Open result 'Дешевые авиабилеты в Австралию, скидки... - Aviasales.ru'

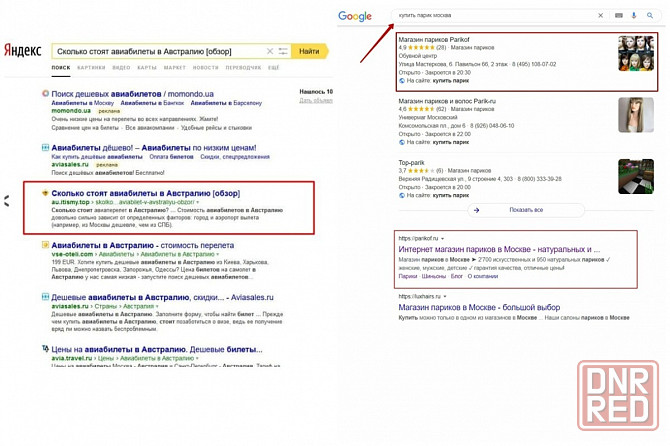click(162, 297)
